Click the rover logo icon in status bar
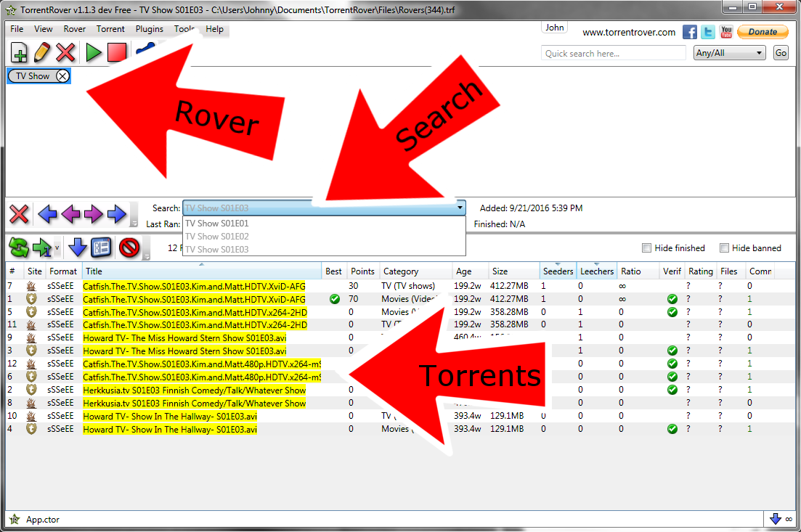This screenshot has width=801, height=532. coord(15,519)
